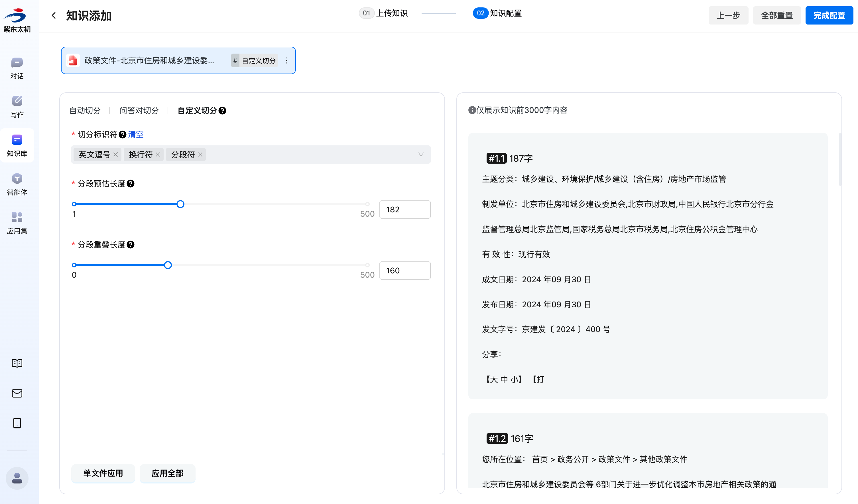Screen dimensions: 858x504
Task: Click the help icon next to 自定义切分
Action: point(222,111)
